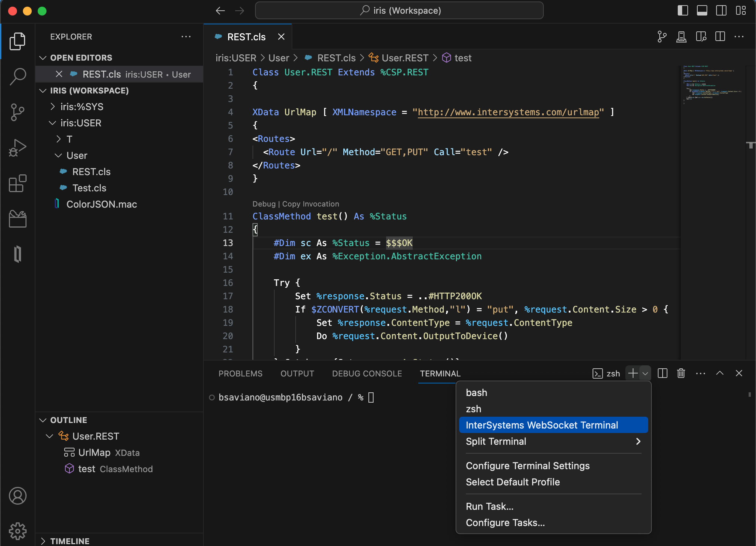Collapse the OPEN EDITORS section
Viewport: 756px width, 546px height.
[43, 58]
